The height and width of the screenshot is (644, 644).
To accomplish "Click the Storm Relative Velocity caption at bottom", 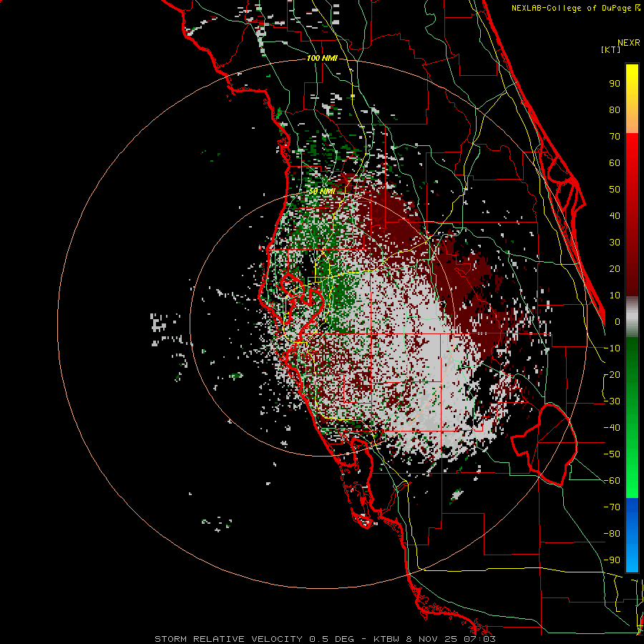I will (326, 639).
